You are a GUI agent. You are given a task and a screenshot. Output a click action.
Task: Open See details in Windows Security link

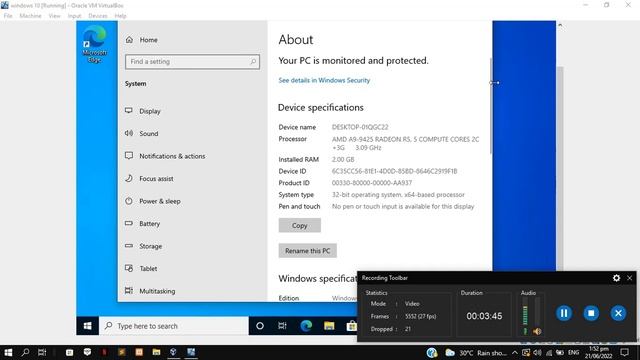click(324, 80)
